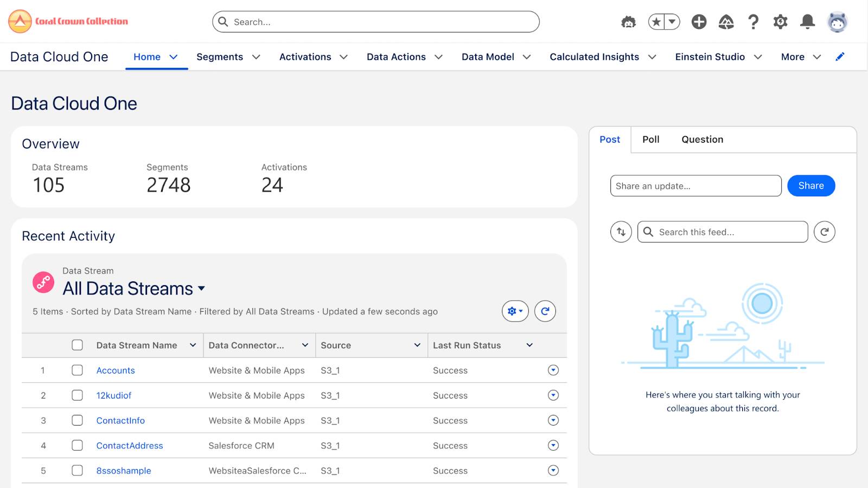
Task: Open row actions for 12kudiof
Action: (x=553, y=395)
